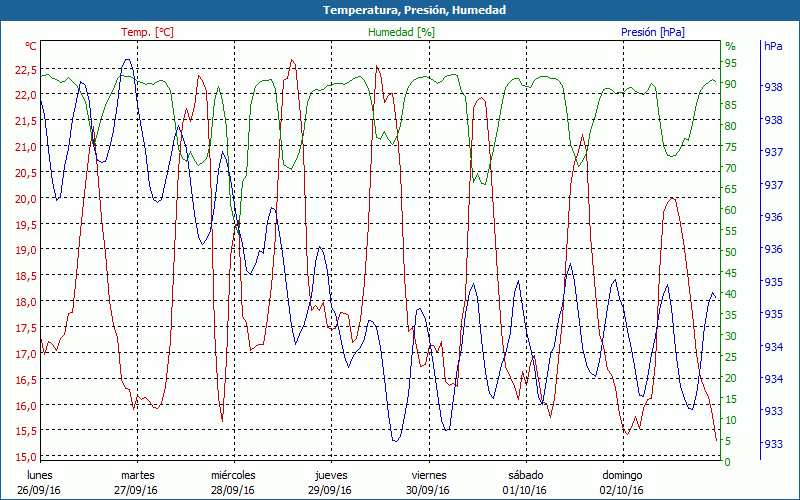
Task: Click the hPa unit label on the right axis
Action: [773, 46]
